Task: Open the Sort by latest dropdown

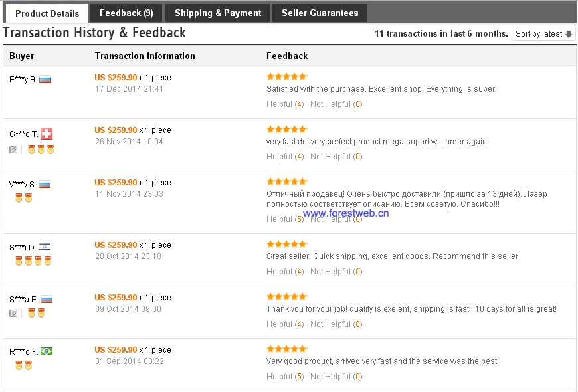Action: pos(543,34)
